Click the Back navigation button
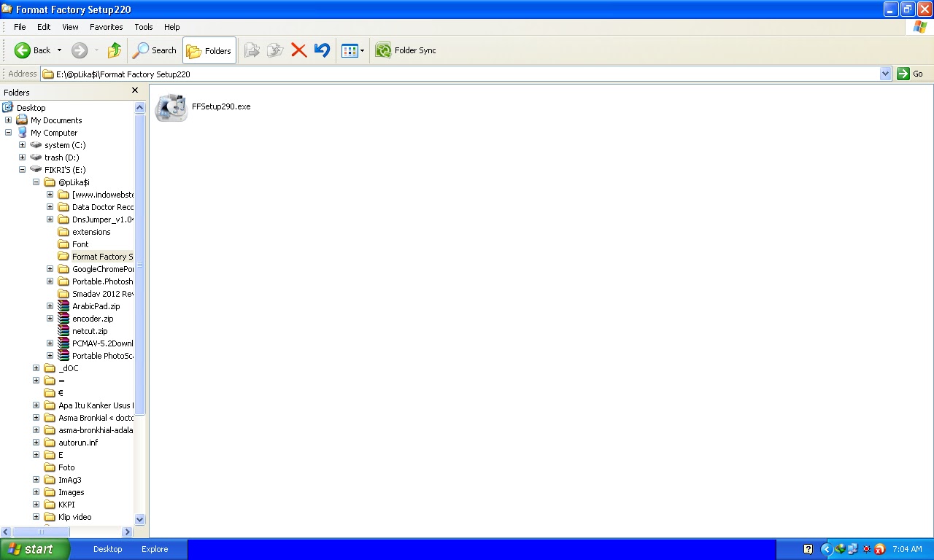 (x=32, y=50)
